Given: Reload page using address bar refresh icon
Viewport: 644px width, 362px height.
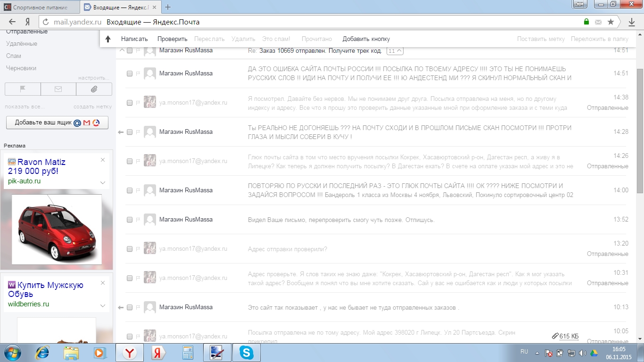Looking at the screenshot, I should tap(46, 22).
